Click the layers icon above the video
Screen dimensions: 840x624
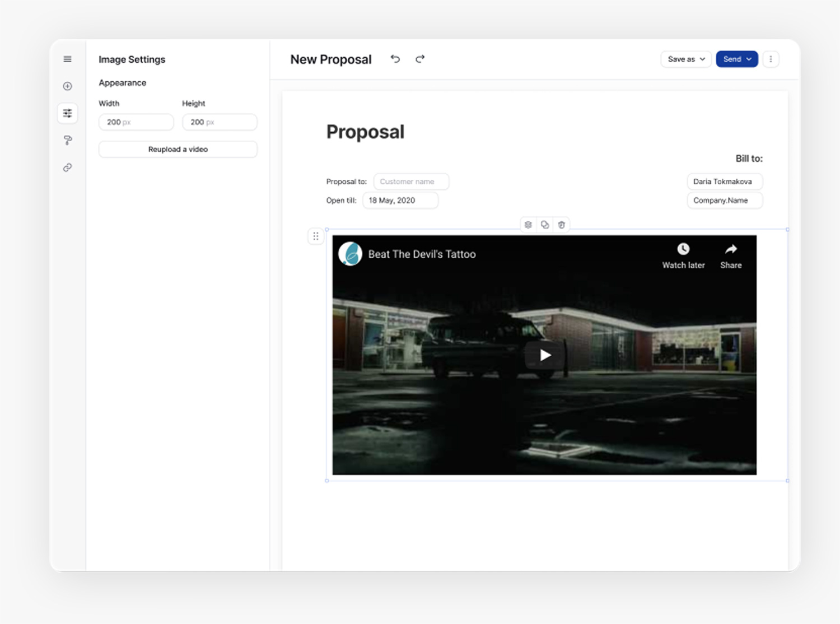[528, 225]
